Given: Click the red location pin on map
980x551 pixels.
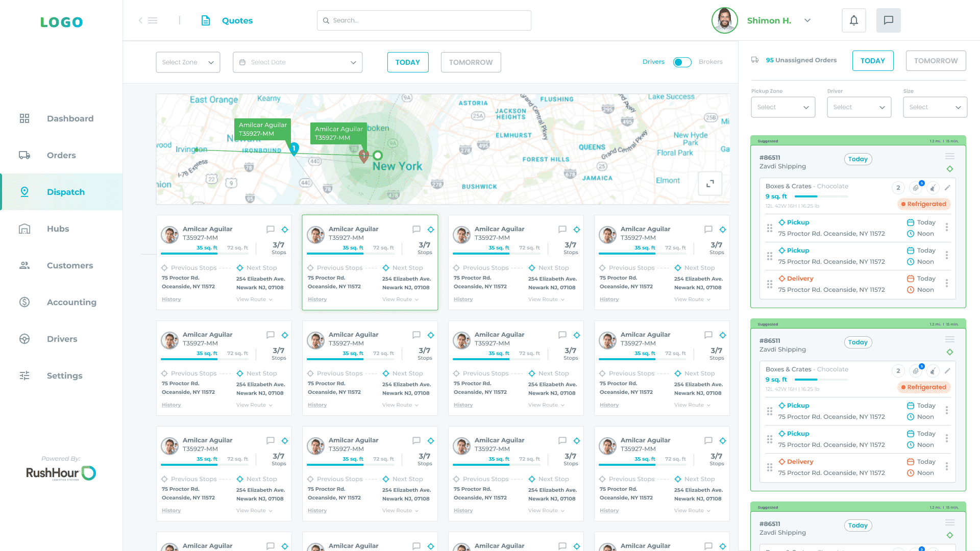Looking at the screenshot, I should coord(363,156).
